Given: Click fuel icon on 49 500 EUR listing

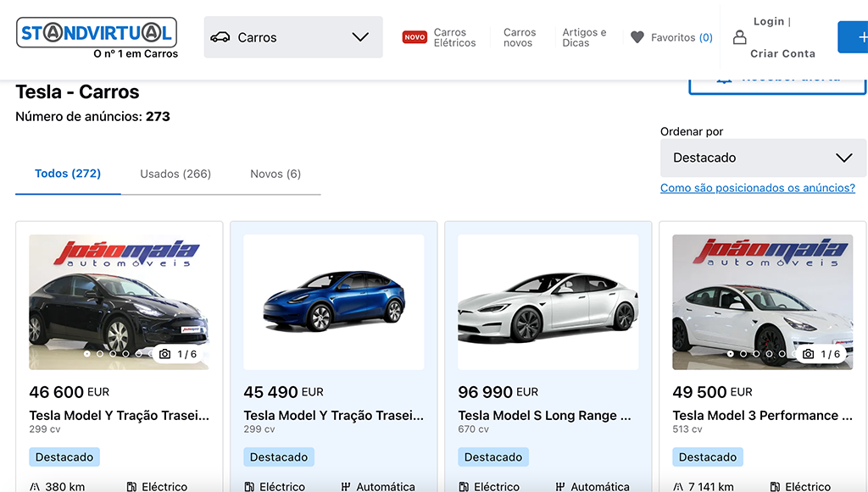Looking at the screenshot, I should pyautogui.click(x=775, y=487).
